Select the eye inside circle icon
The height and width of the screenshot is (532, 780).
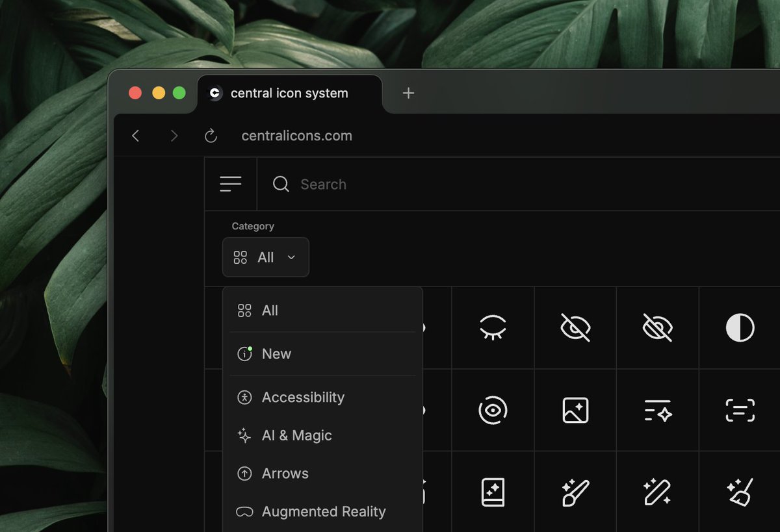click(493, 411)
